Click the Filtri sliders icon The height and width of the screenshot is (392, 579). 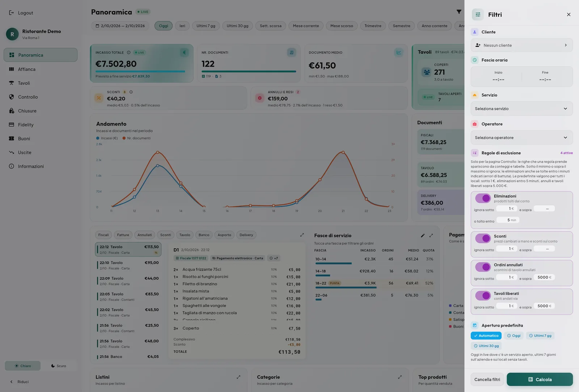[478, 14]
